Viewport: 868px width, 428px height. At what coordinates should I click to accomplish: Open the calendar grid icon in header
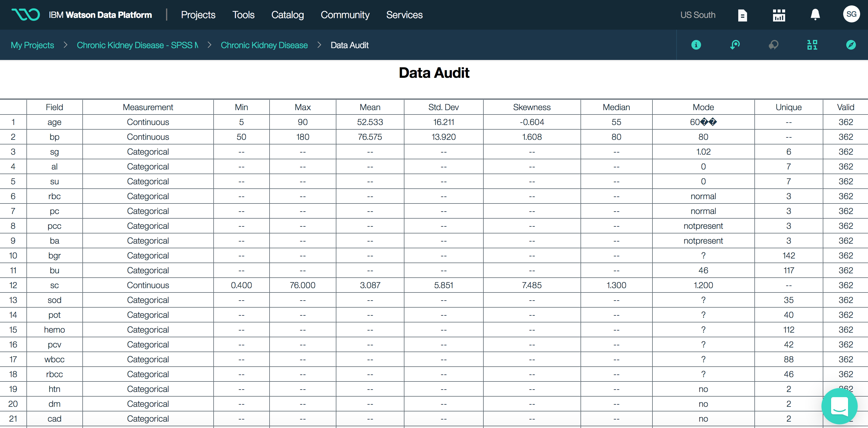pos(779,15)
